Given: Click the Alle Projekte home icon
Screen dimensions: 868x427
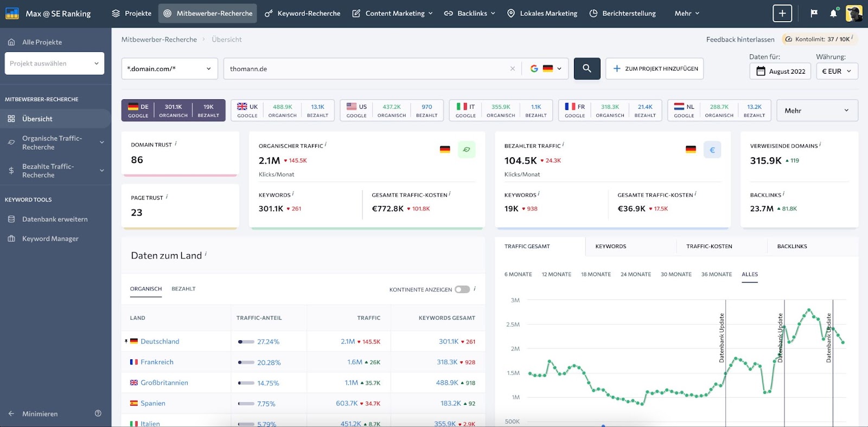Looking at the screenshot, I should click(11, 42).
